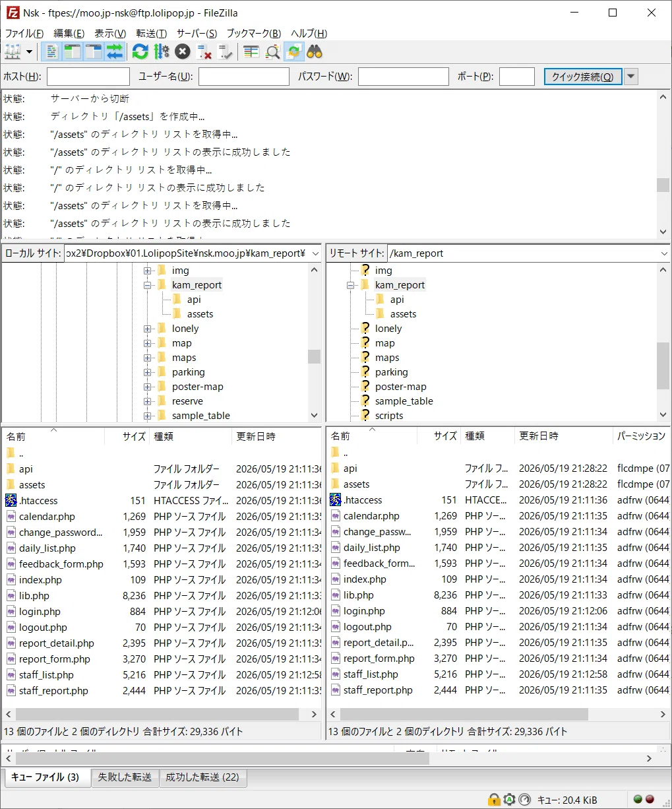Open the ファイル(F) menu
Screen dimensions: 672x809
point(24,33)
